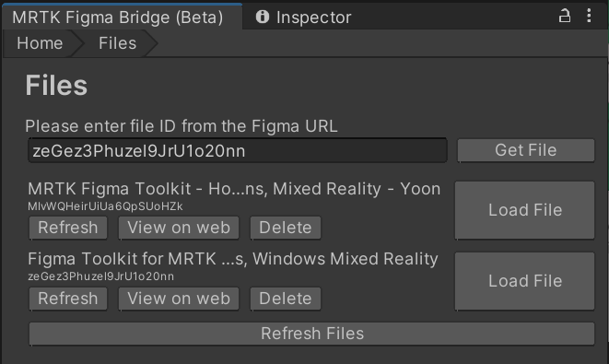The width and height of the screenshot is (609, 364).
Task: Select the MRTK Figma Toolkit file title
Action: click(x=234, y=189)
